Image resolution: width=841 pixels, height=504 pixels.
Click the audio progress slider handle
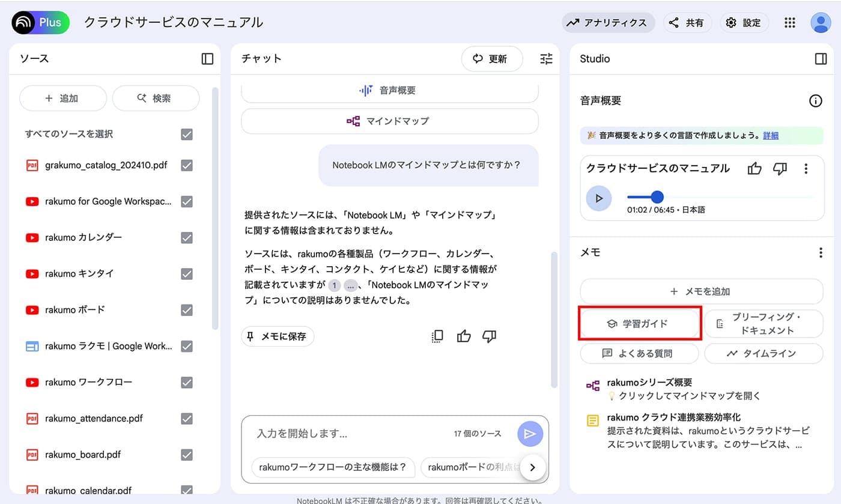(x=657, y=197)
